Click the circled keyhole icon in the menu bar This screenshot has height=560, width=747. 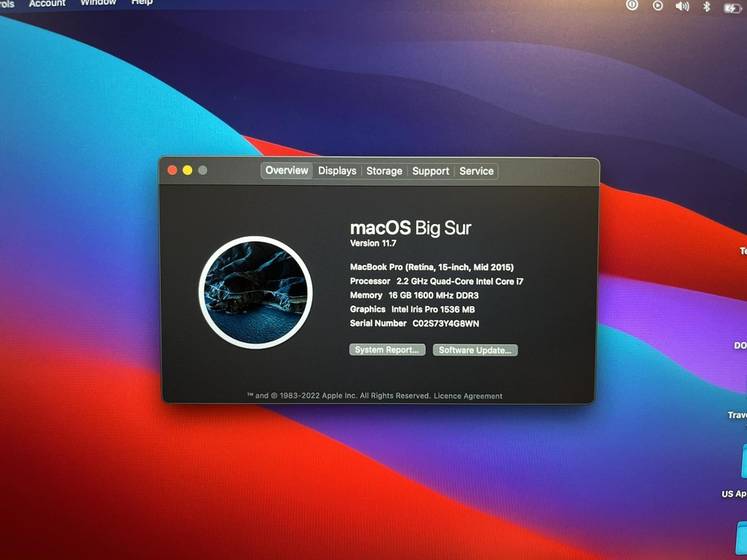coord(632,5)
